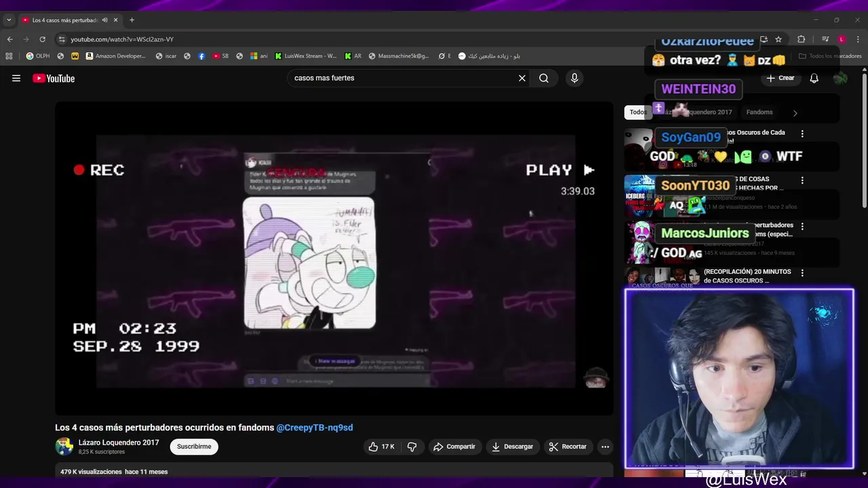The height and width of the screenshot is (488, 868).
Task: Open the RECOPILACIÓN 20 MINUTOS video title
Action: point(747,276)
